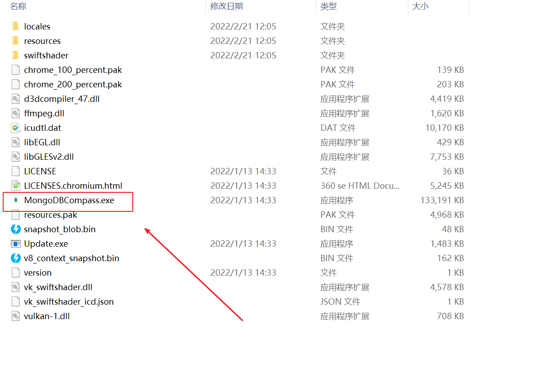Select icudtl.dat file name
Screen dimensions: 552x392
(x=43, y=128)
